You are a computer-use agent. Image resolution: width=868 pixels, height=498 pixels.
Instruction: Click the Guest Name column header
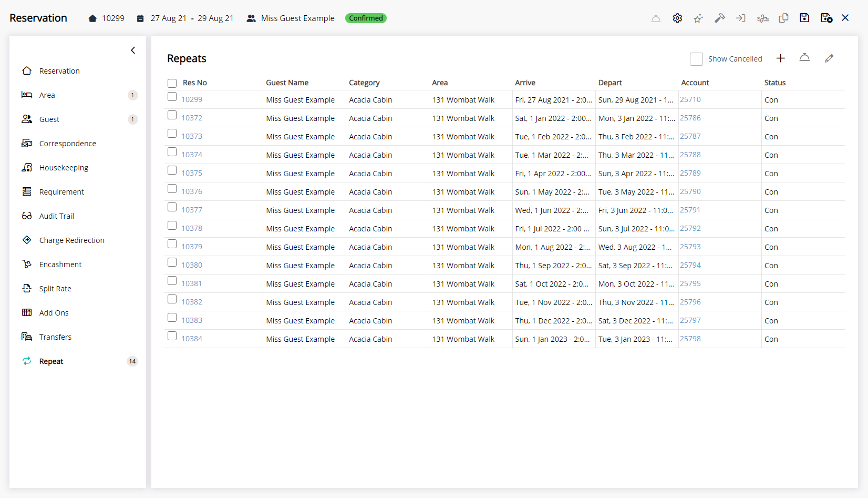pos(287,83)
